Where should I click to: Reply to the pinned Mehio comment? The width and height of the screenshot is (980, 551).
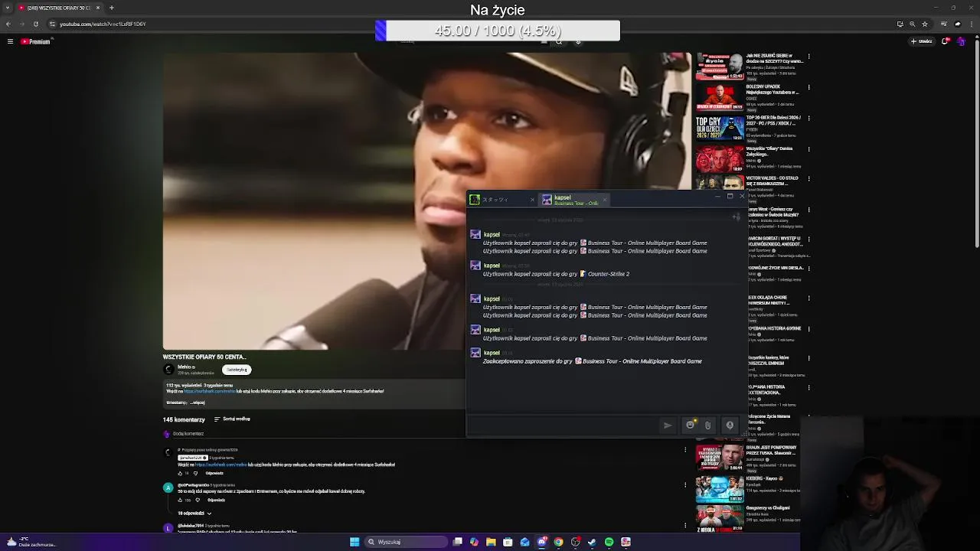pyautogui.click(x=214, y=473)
